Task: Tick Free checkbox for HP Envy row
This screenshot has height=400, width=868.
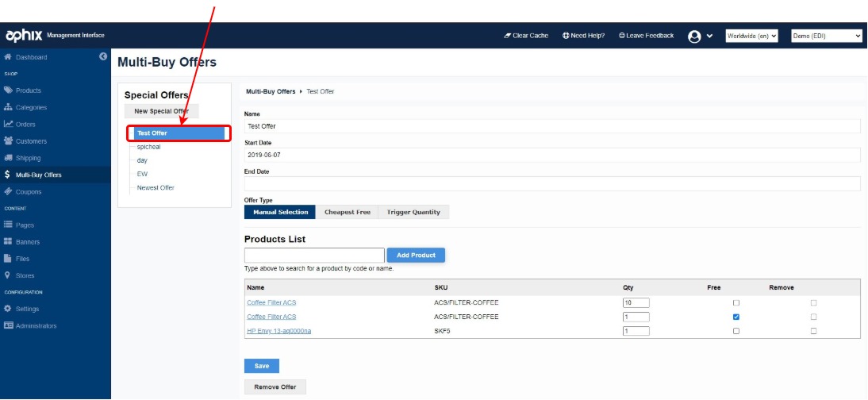Action: [736, 331]
